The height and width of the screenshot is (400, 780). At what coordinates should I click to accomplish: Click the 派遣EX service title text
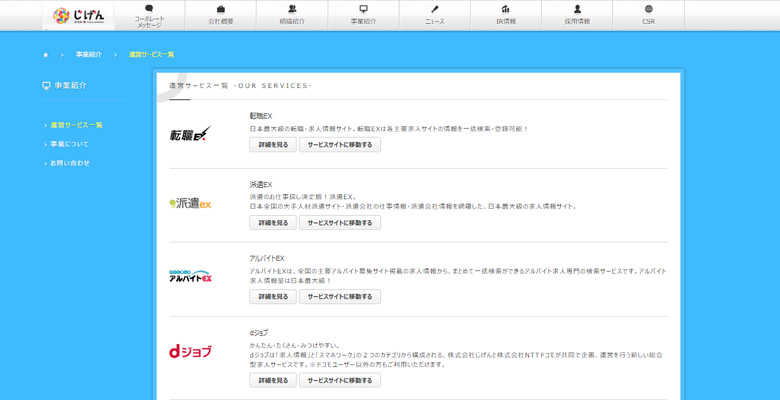pos(261,185)
